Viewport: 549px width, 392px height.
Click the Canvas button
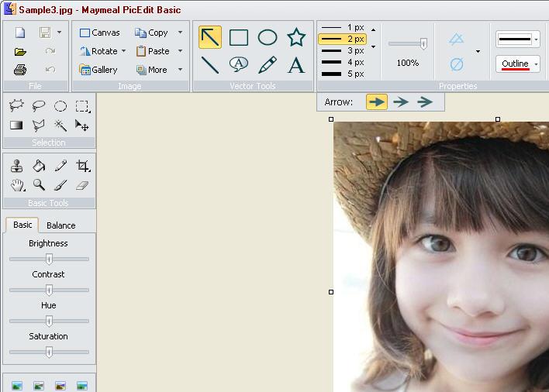(x=99, y=33)
